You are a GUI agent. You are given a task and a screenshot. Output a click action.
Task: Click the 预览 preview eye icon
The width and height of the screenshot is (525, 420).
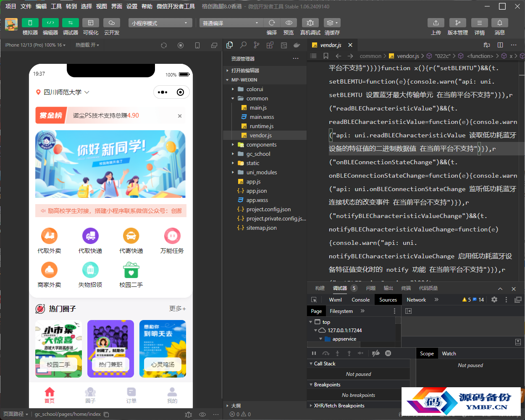[289, 23]
